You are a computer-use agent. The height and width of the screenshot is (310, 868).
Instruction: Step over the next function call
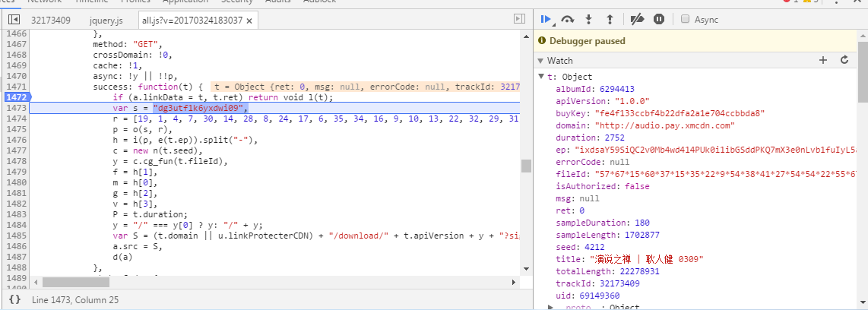(568, 20)
